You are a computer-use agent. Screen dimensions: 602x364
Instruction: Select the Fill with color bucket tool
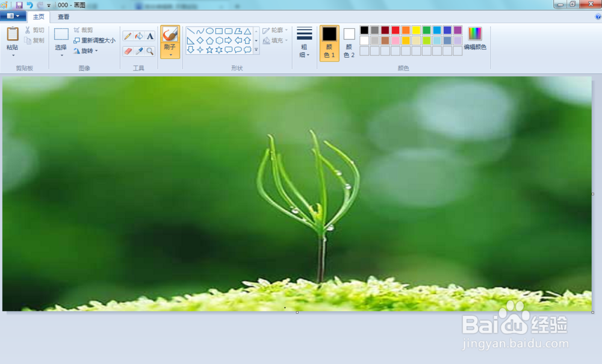coord(139,36)
